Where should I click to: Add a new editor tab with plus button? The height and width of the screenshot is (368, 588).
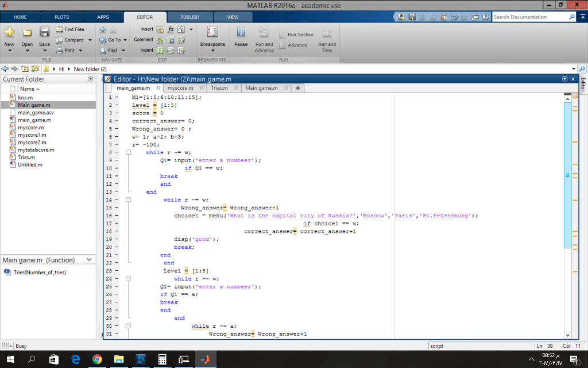click(298, 88)
